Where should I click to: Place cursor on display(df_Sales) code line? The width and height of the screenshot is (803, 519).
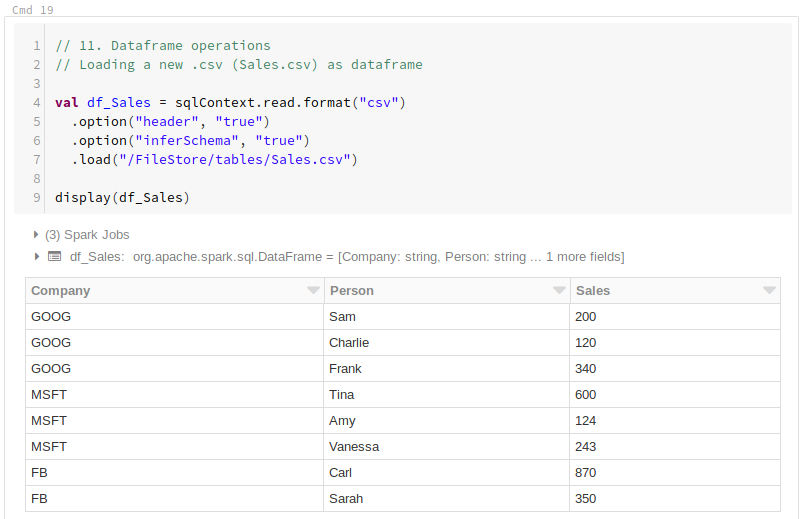coord(122,197)
